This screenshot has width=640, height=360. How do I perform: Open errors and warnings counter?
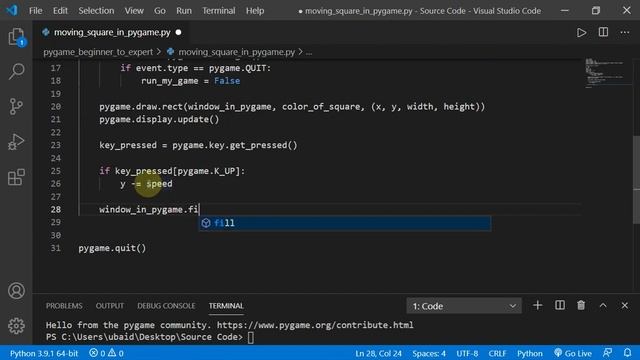(106, 353)
